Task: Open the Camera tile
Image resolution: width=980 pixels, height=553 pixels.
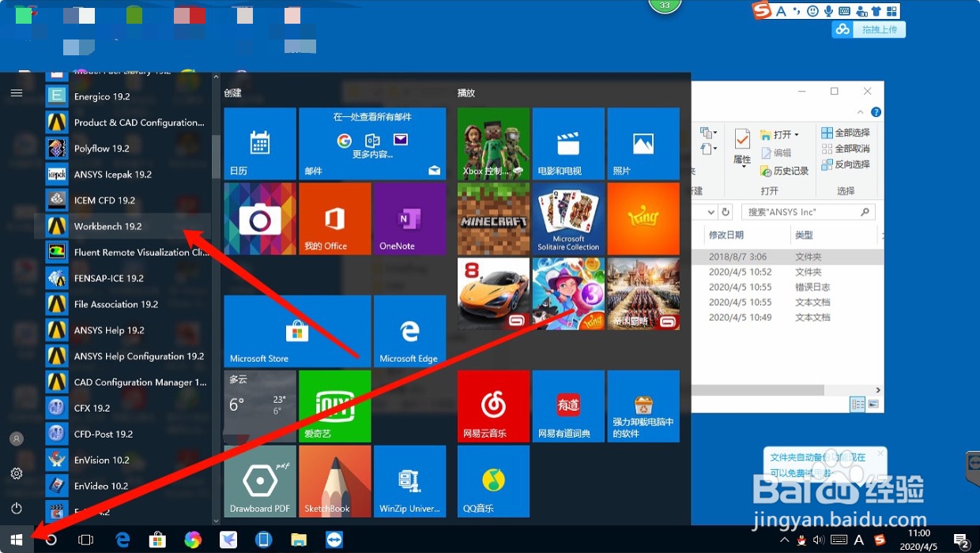Action: (260, 219)
